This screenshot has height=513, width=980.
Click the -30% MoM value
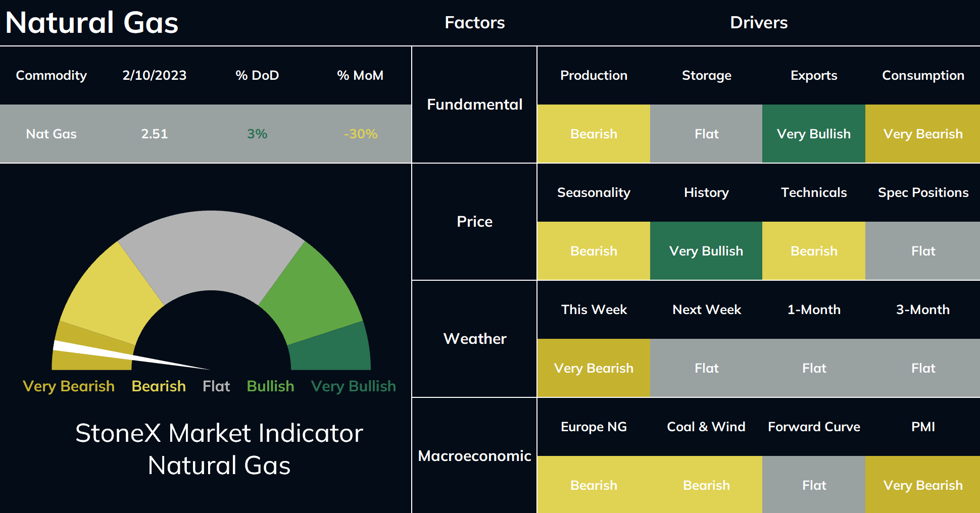coord(360,134)
